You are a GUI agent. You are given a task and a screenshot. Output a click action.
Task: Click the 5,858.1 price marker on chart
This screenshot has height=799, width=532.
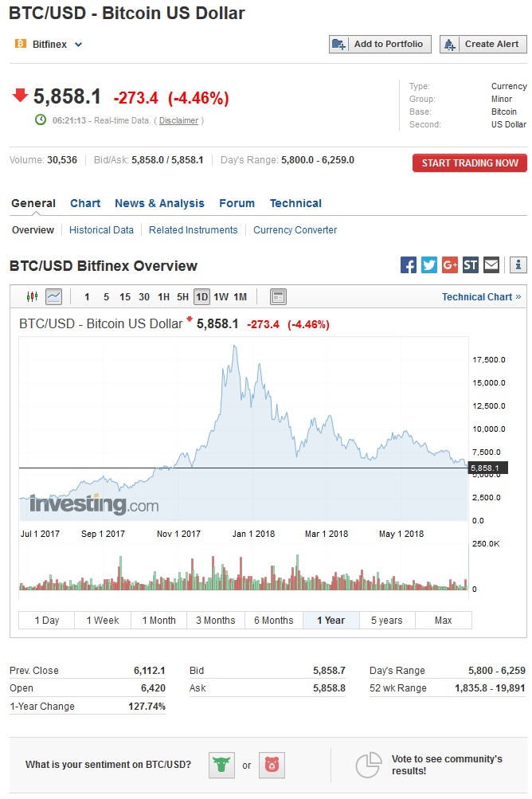(487, 468)
